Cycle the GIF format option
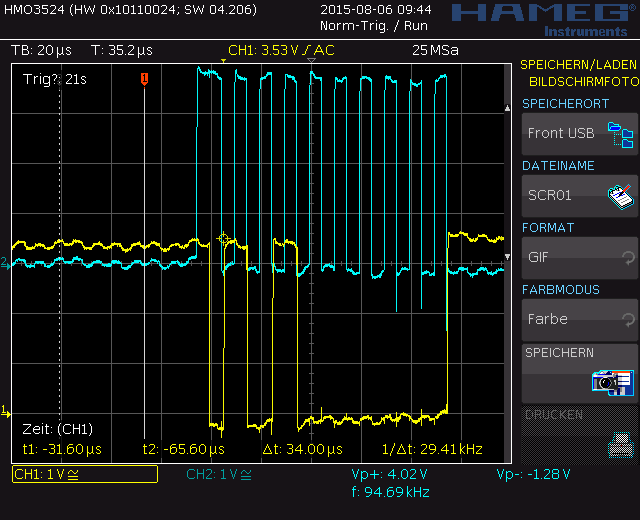This screenshot has height=520, width=640. pos(580,258)
